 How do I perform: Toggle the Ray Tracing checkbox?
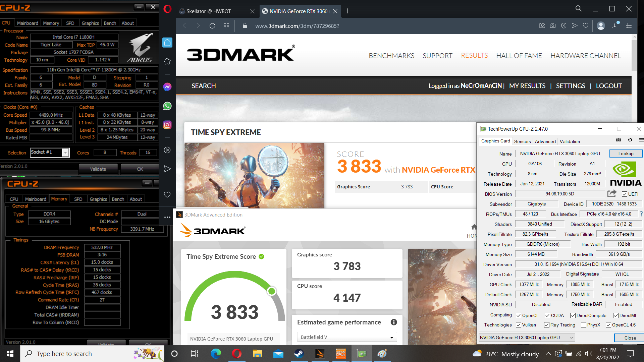[547, 325]
